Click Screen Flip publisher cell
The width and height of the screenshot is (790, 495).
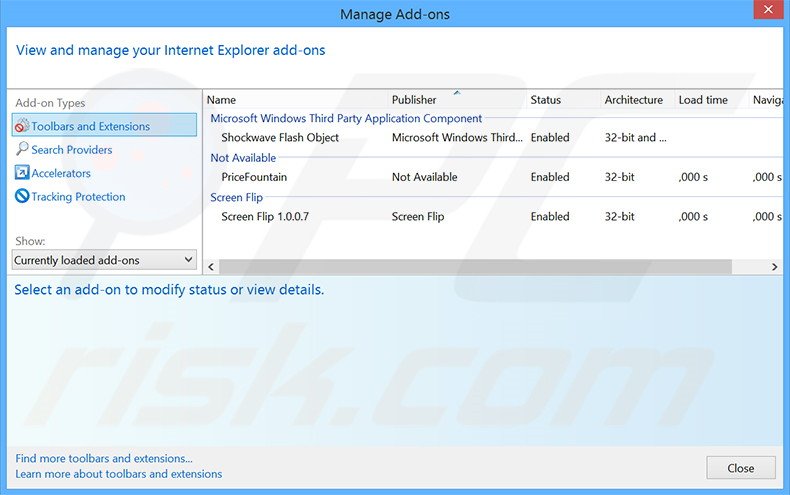(418, 217)
